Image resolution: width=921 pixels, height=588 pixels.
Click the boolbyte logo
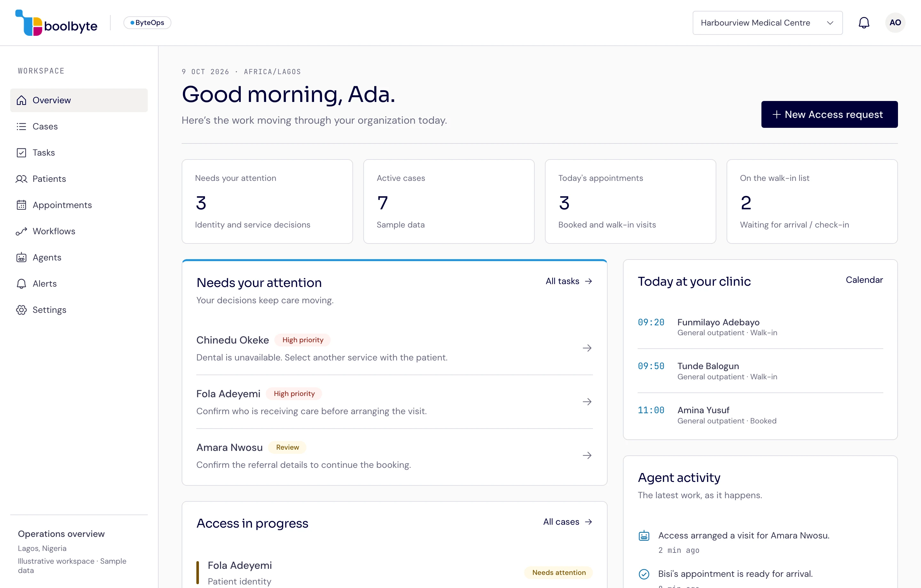coord(56,23)
